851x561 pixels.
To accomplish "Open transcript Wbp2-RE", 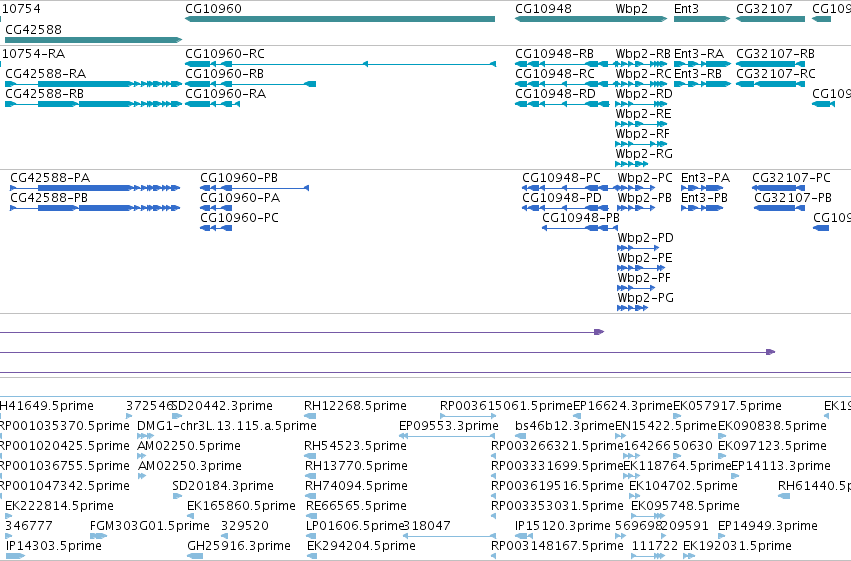I will 643,114.
